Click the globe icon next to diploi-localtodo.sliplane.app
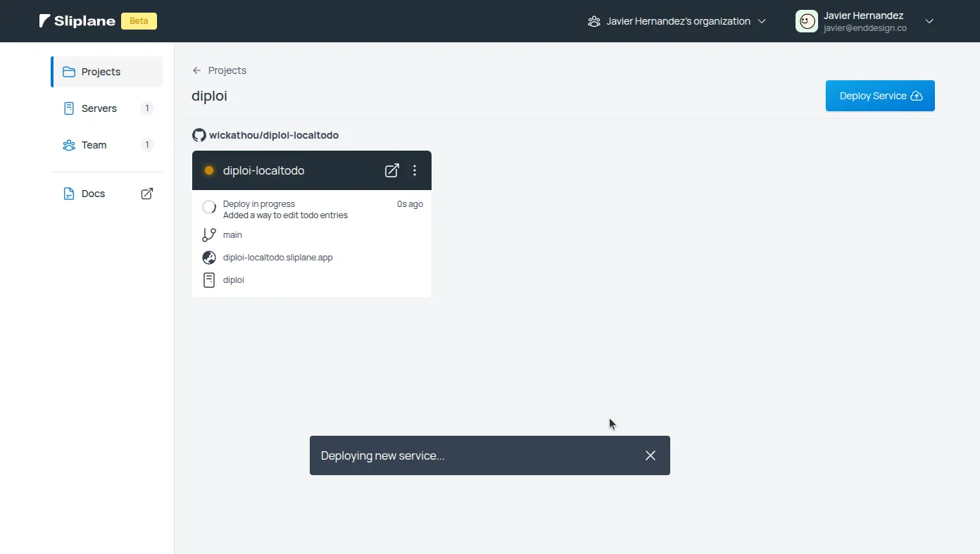This screenshot has height=554, width=980. [209, 257]
